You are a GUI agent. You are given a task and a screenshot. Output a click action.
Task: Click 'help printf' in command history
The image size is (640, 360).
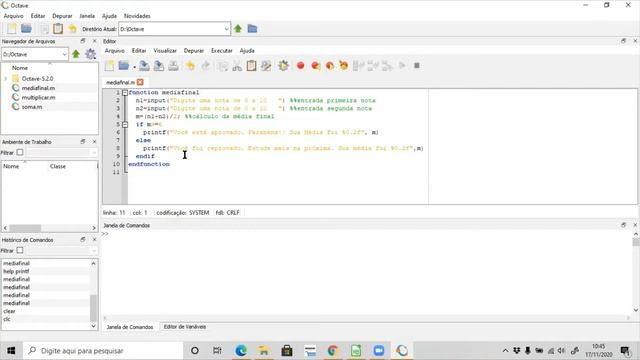tap(16, 271)
